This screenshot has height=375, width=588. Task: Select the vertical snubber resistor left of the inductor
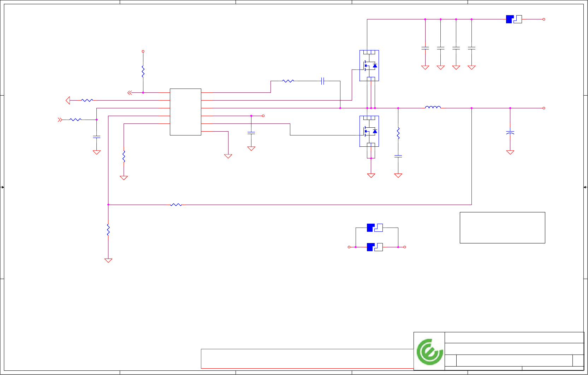(x=398, y=133)
